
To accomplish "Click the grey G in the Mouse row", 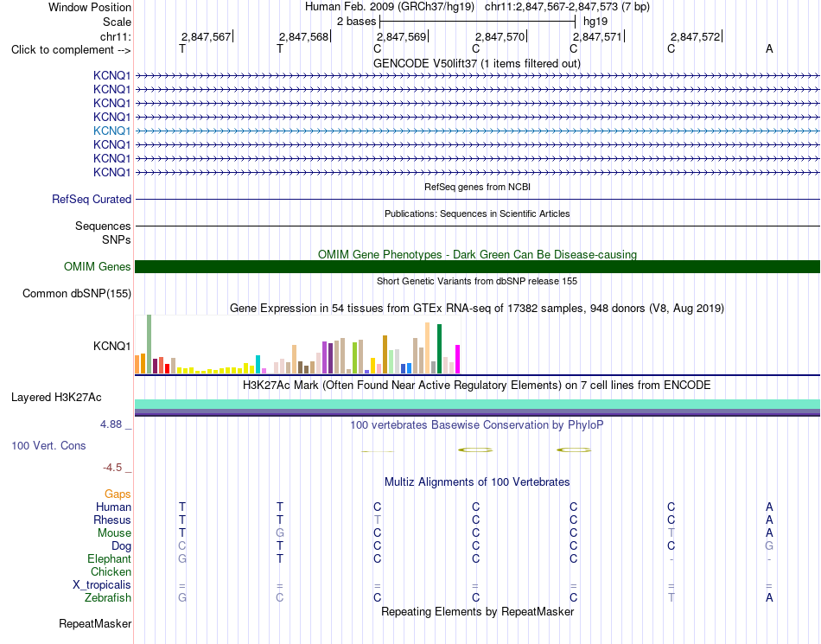I will (280, 533).
